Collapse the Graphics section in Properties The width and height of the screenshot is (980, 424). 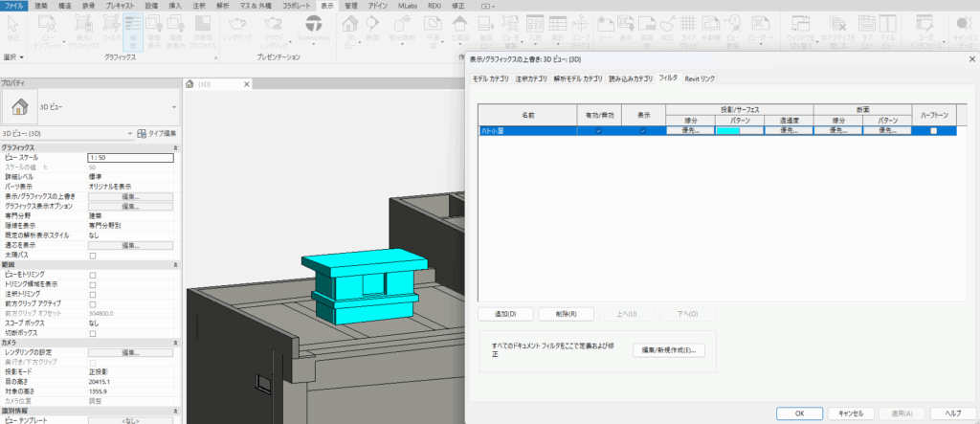pyautogui.click(x=175, y=147)
